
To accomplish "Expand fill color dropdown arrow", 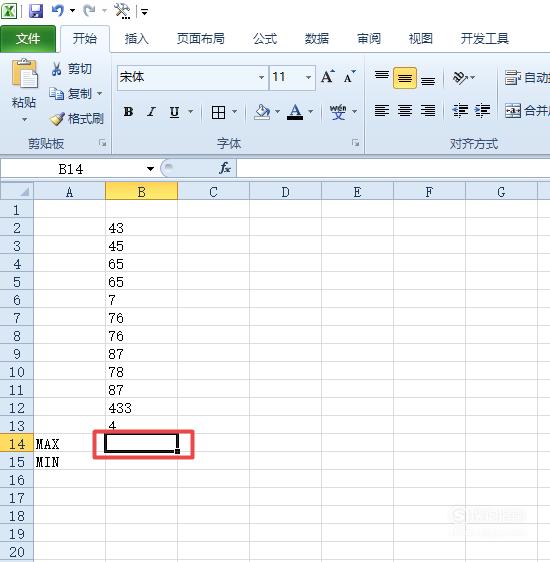I will click(278, 112).
